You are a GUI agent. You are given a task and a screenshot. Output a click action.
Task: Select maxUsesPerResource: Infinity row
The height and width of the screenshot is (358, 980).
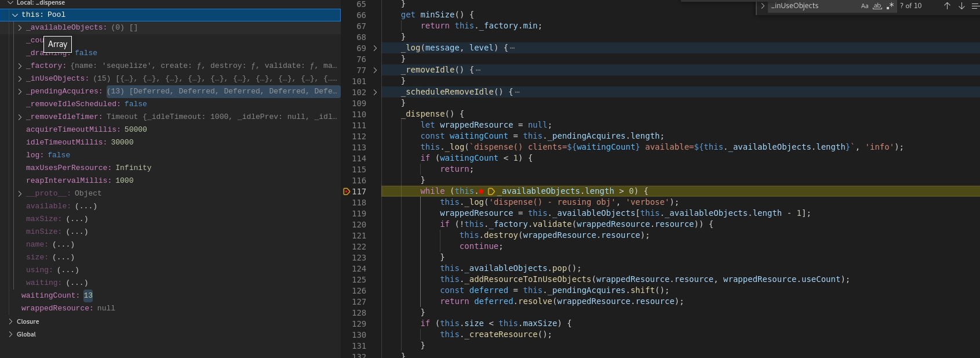pyautogui.click(x=170, y=168)
